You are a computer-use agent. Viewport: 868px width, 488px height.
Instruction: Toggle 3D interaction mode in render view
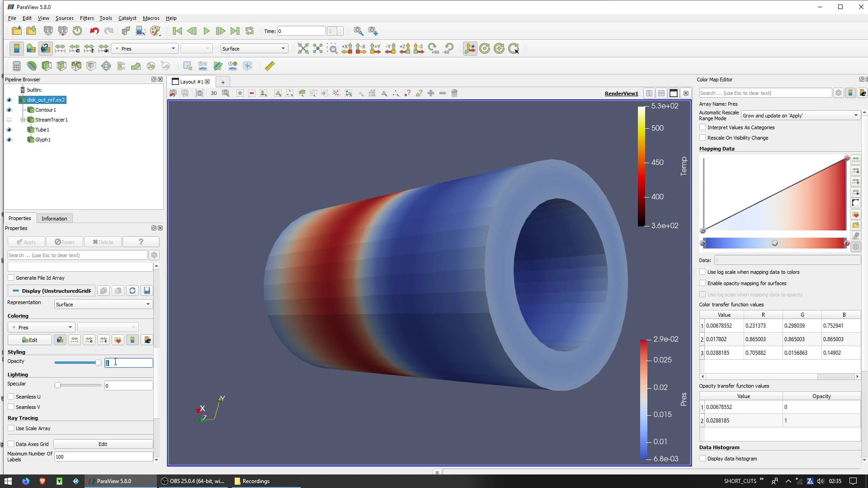coord(214,93)
